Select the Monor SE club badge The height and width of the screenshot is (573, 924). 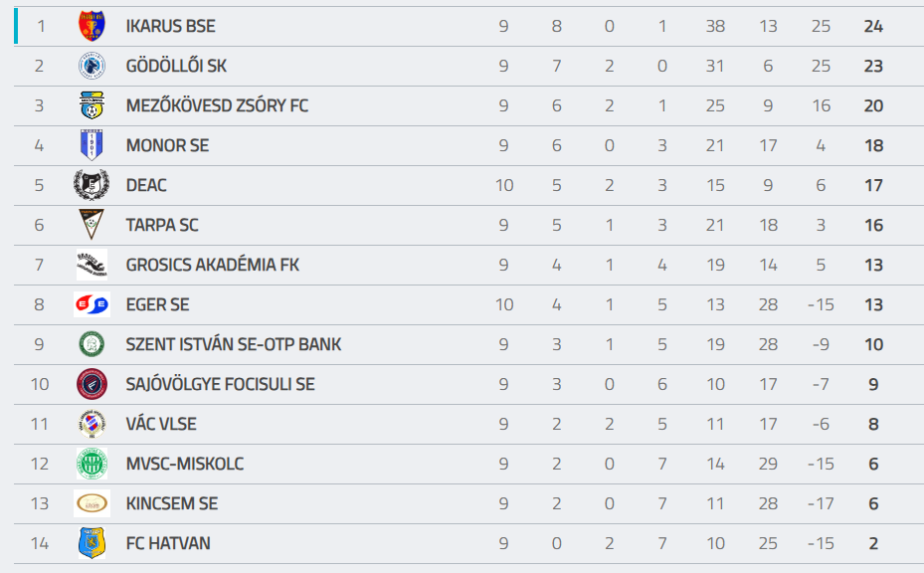point(92,145)
